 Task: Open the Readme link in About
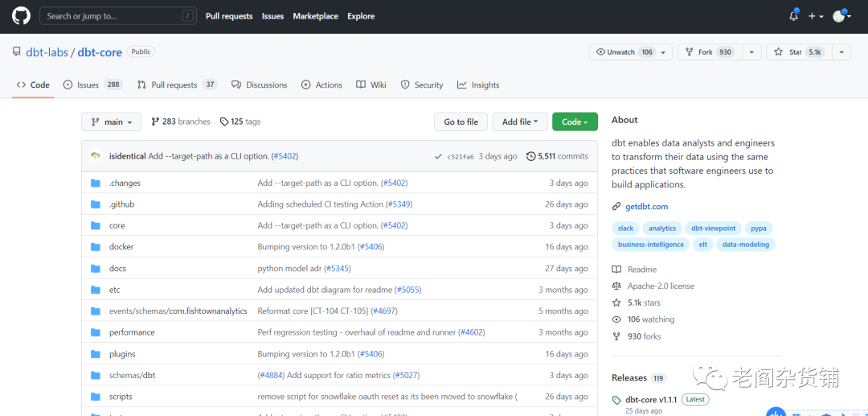click(642, 270)
